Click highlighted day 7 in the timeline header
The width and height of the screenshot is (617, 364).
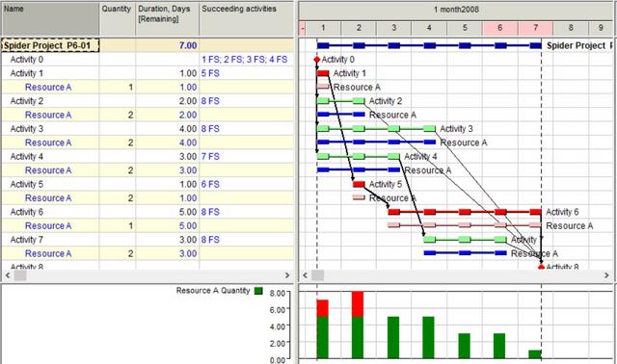pyautogui.click(x=536, y=28)
